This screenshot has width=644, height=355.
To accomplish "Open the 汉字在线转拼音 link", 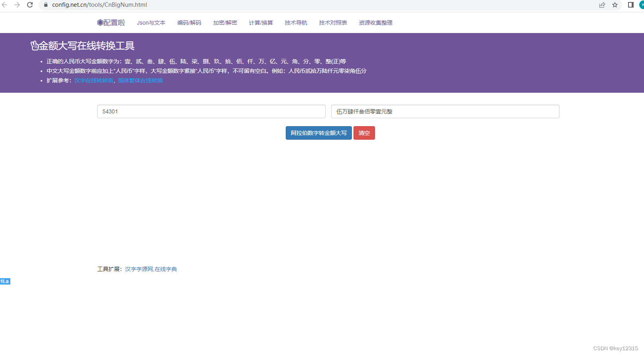I will coord(94,80).
